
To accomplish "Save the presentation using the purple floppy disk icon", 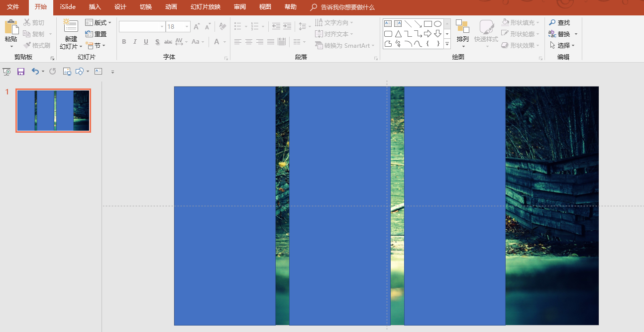I will click(x=21, y=72).
